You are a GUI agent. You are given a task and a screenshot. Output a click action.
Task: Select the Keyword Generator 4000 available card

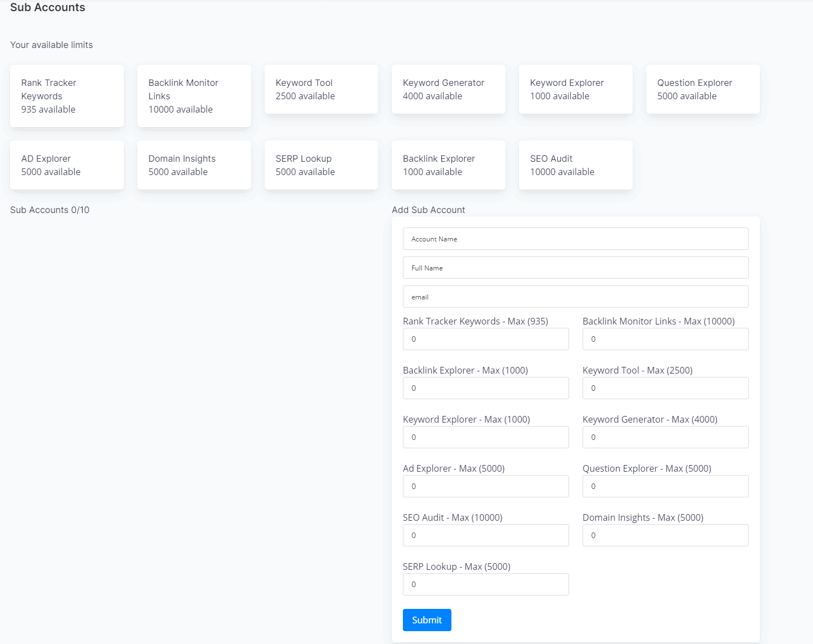point(449,89)
